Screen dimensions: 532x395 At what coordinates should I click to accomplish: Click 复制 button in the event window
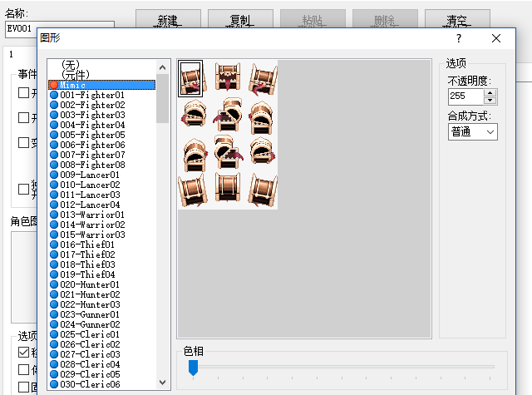pos(240,19)
